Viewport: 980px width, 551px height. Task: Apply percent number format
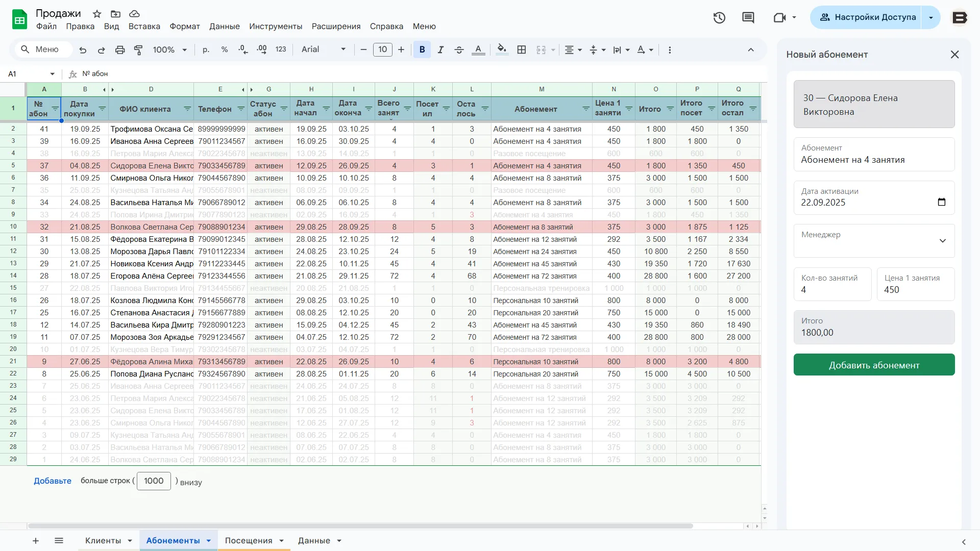click(225, 49)
